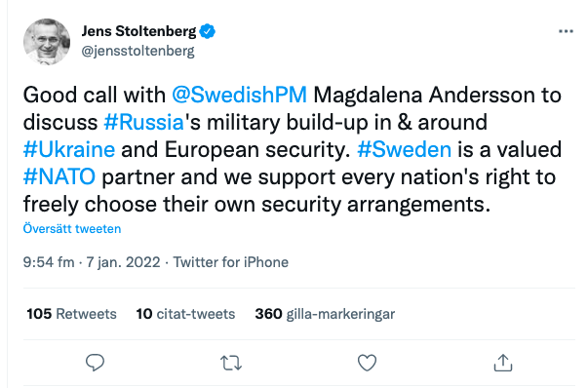Open Jens Stoltenberg's profile picture
This screenshot has width=588, height=388.
click(47, 42)
